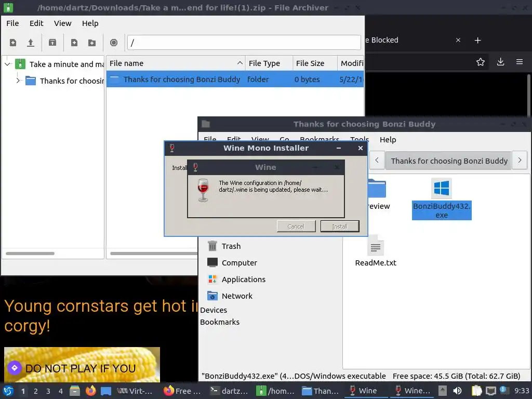The width and height of the screenshot is (532, 399).
Task: Click 'Free ...' Firefox taskbar button
Action: tap(182, 391)
